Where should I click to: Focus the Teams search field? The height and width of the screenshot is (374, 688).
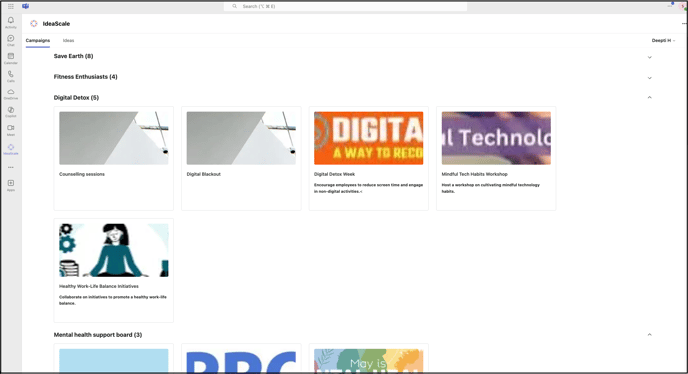pyautogui.click(x=345, y=6)
